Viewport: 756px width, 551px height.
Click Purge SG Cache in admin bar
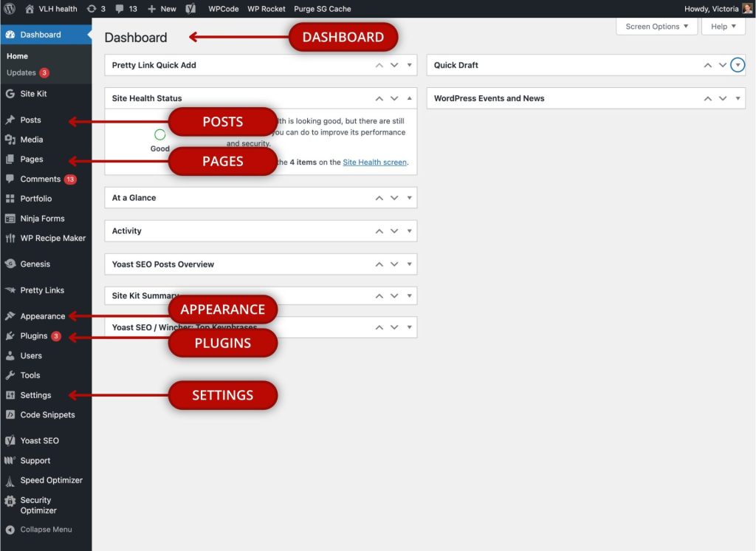[323, 9]
